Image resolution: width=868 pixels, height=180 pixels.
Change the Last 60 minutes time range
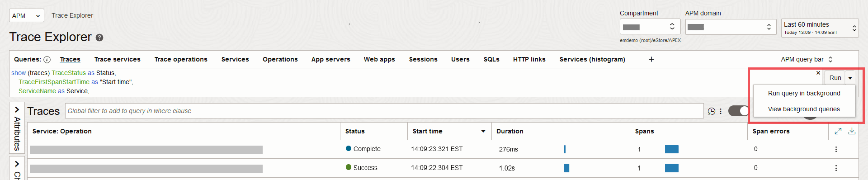point(820,28)
